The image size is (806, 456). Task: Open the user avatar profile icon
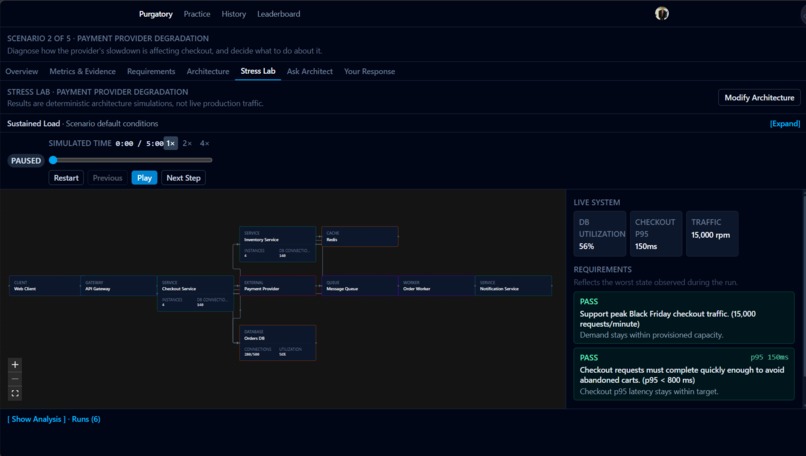(x=662, y=14)
